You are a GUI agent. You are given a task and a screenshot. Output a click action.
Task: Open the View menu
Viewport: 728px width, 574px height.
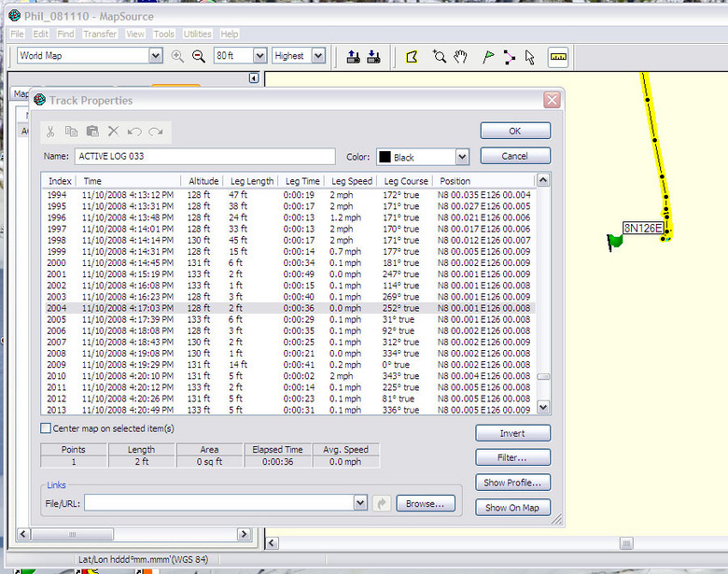click(x=135, y=34)
